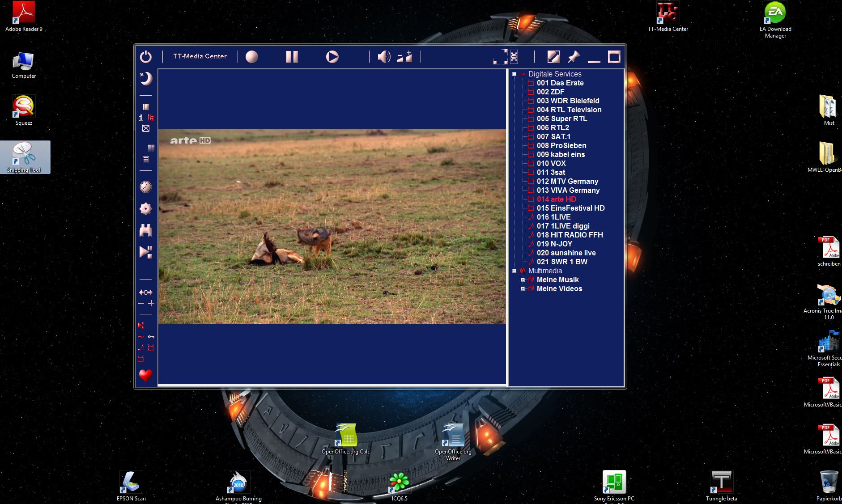The image size is (842, 504).
Task: Select channel 003 WDR Bielefeld
Action: click(568, 101)
